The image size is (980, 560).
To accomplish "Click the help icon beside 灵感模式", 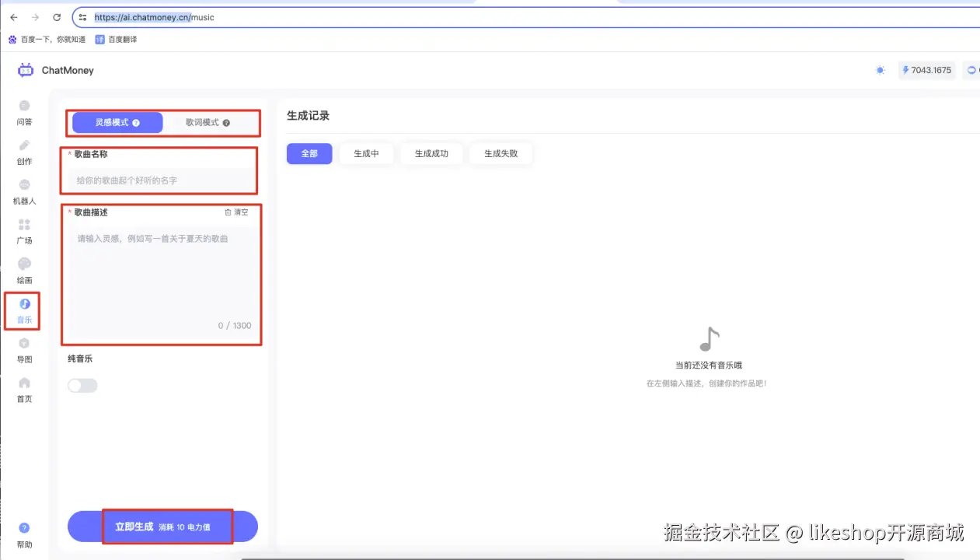I will point(136,123).
